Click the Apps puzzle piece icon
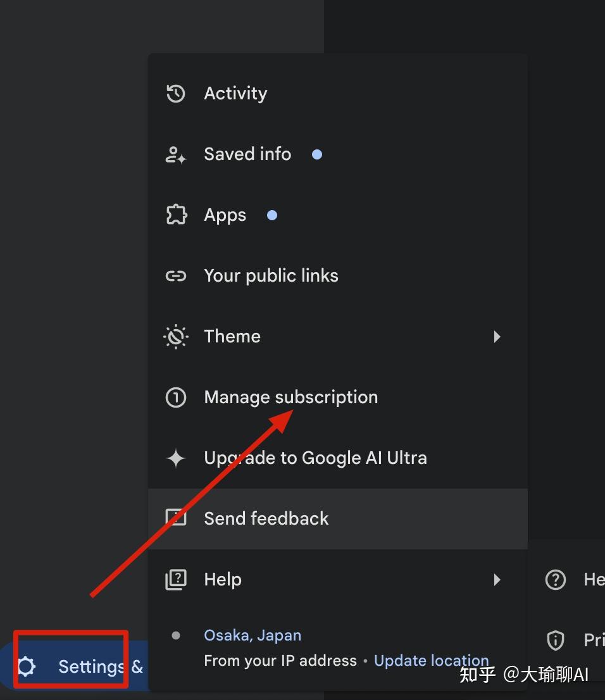 (175, 215)
